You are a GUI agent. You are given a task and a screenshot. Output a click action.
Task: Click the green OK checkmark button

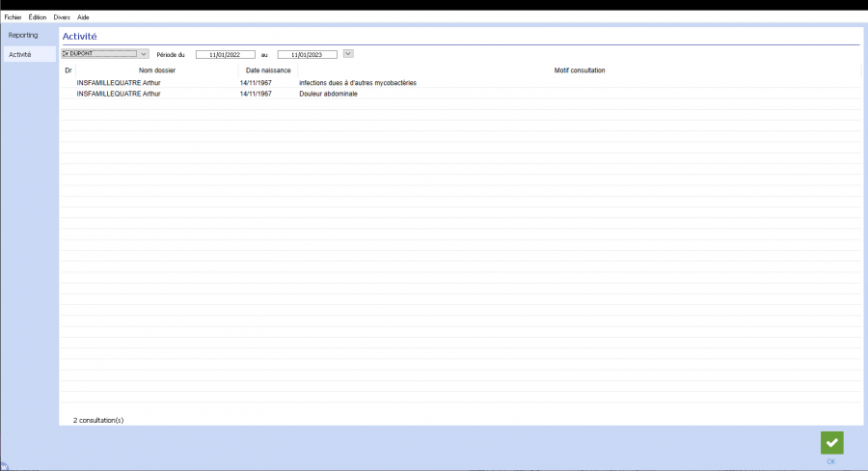point(831,443)
